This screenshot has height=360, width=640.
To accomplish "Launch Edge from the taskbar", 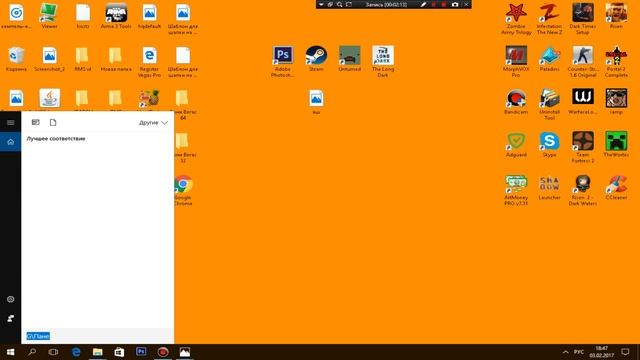I will (76, 352).
